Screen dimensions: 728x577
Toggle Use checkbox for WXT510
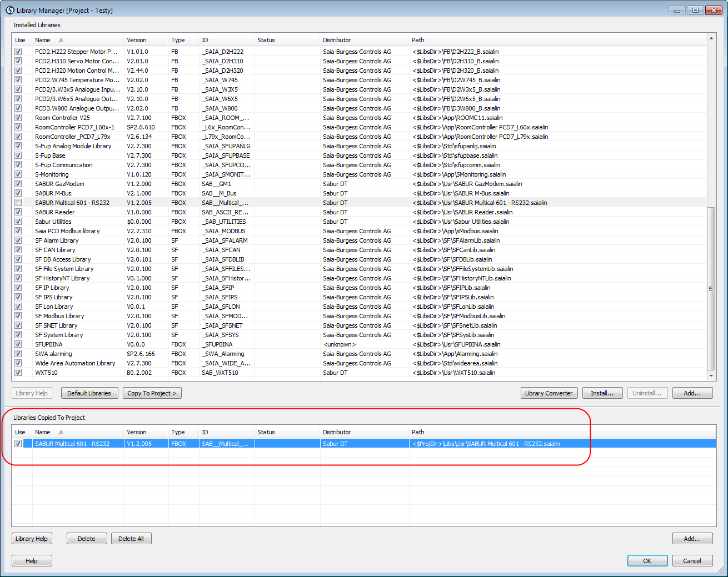point(18,373)
